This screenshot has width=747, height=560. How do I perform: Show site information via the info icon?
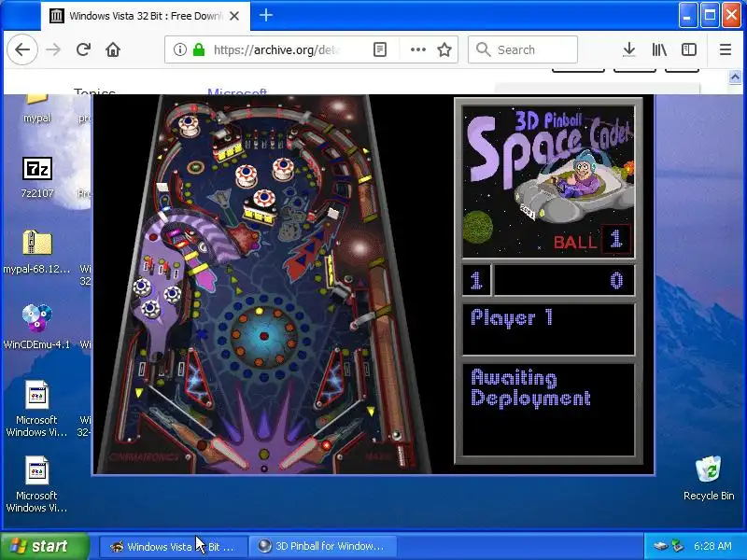point(179,49)
